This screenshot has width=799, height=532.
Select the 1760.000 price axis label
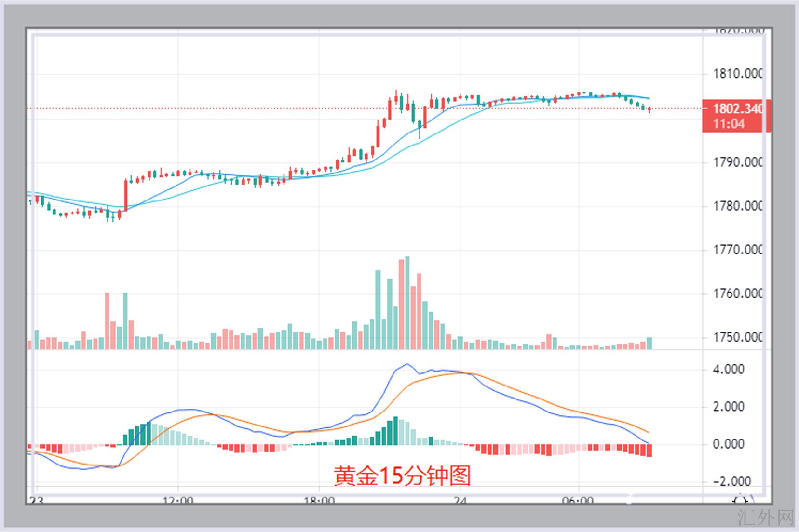coord(737,293)
